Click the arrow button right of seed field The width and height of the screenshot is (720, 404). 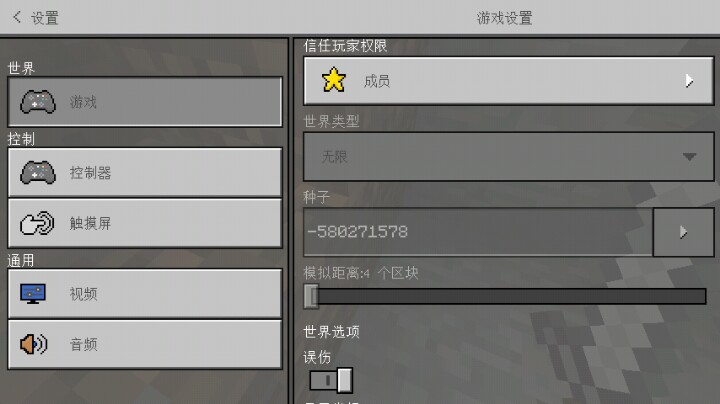683,232
